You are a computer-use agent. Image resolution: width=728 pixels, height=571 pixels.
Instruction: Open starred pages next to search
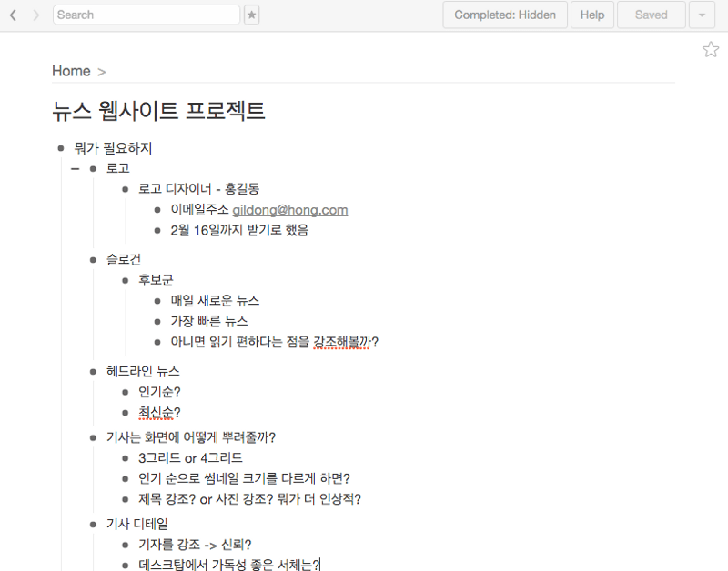tap(252, 15)
